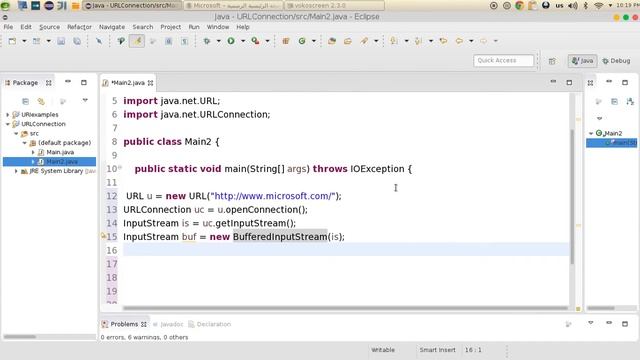Screen dimensions: 640x360
Task: Click the New wizard toolbar icon
Action: pos(12,41)
